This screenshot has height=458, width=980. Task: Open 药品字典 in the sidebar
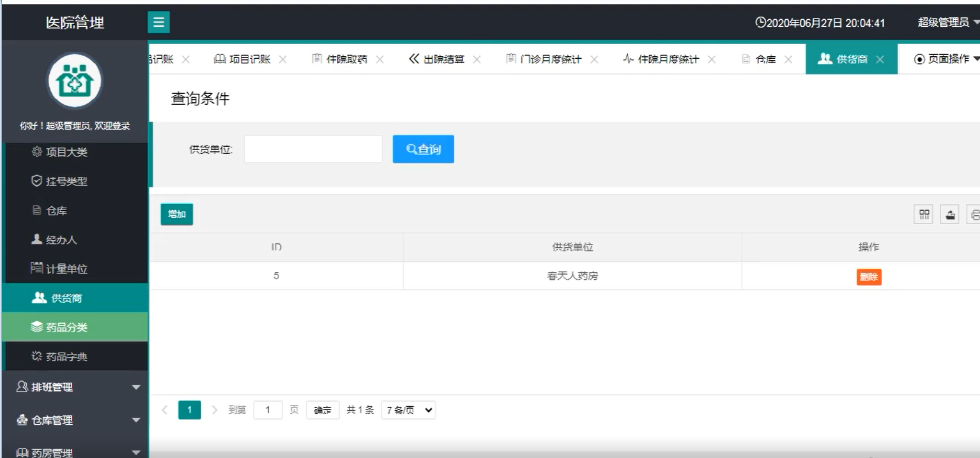coord(75,356)
